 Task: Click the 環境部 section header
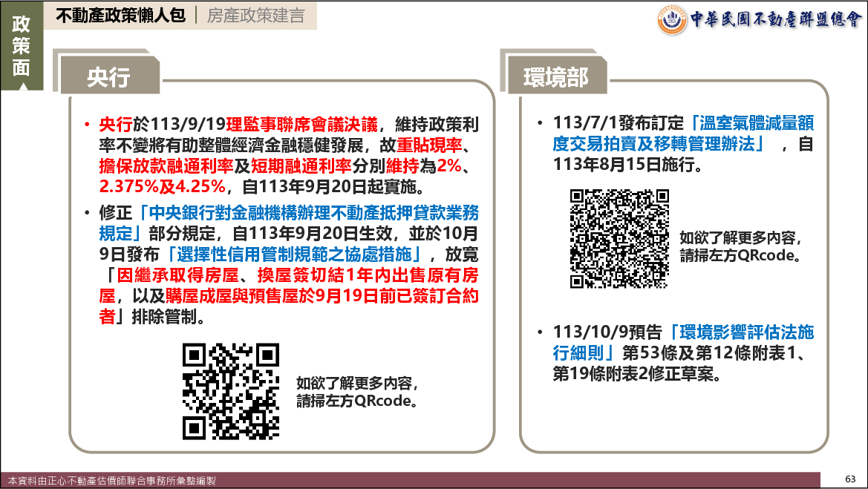click(x=555, y=76)
